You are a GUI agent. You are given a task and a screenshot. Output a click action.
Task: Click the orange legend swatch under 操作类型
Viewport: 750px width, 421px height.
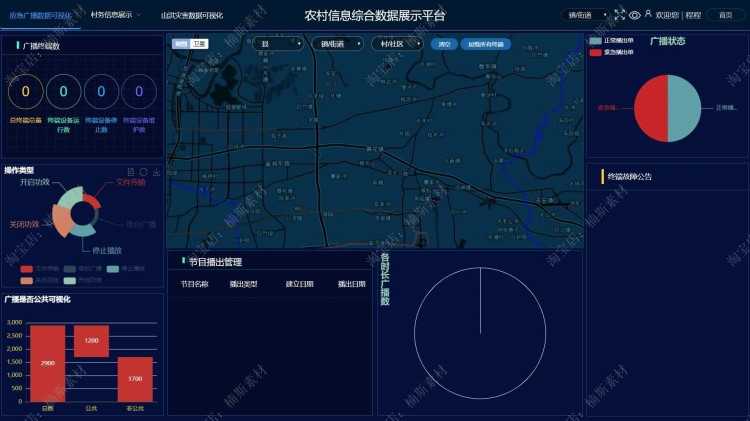click(x=27, y=280)
